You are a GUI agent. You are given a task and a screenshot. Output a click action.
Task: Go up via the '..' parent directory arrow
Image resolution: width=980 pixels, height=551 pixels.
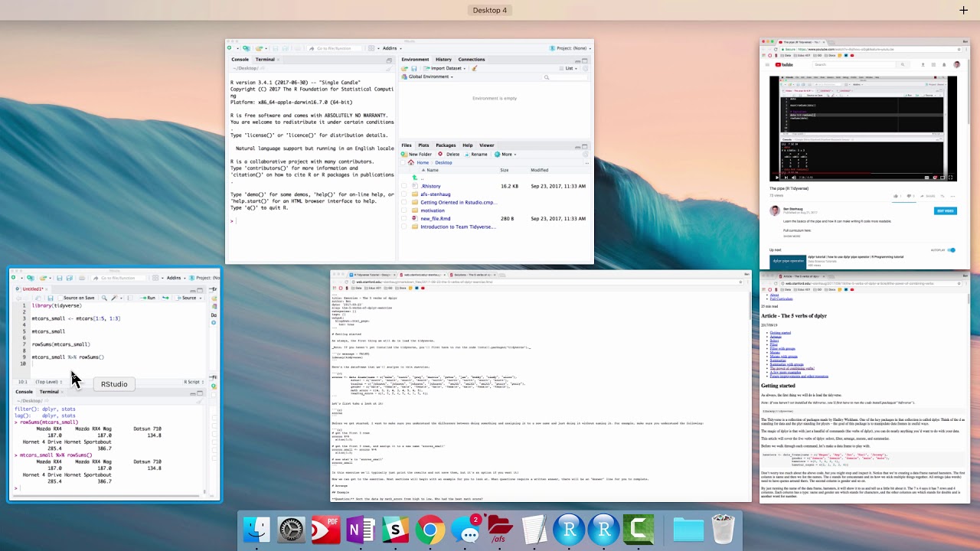[x=415, y=178]
